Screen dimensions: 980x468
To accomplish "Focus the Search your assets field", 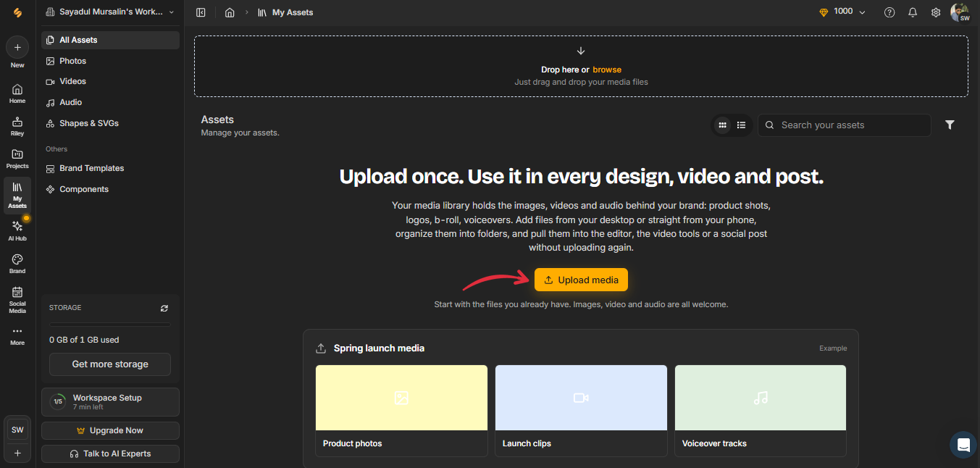I will click(x=845, y=125).
